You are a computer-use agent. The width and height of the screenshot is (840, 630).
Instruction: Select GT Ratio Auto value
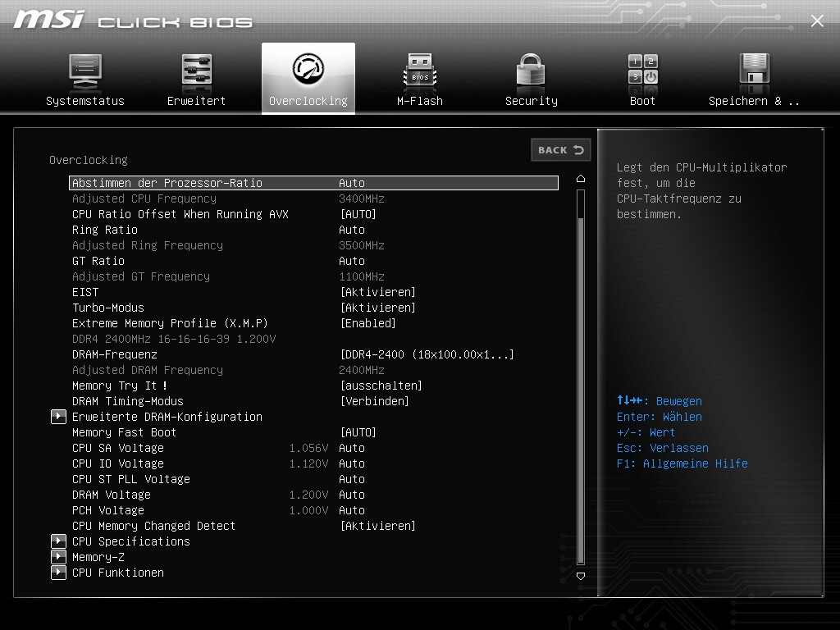[x=351, y=261]
